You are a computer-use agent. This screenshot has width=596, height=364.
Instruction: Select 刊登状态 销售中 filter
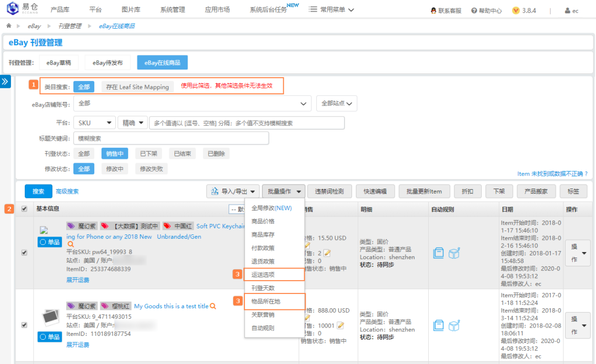[x=114, y=153]
